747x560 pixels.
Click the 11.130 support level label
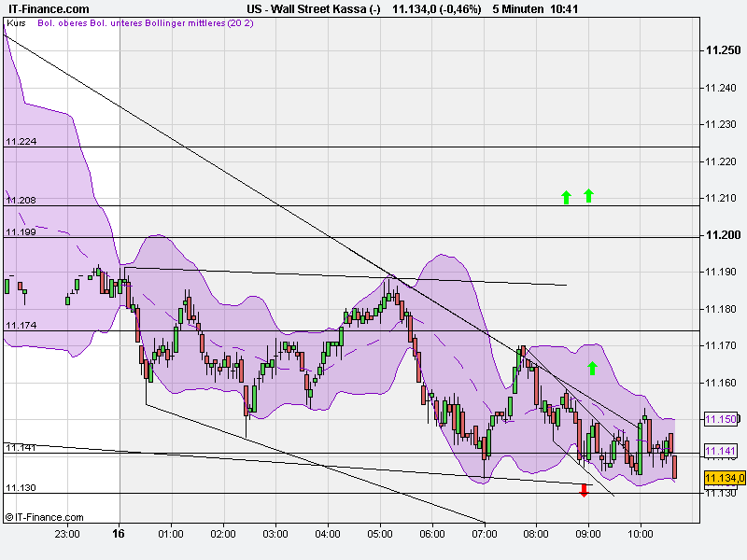point(21,487)
